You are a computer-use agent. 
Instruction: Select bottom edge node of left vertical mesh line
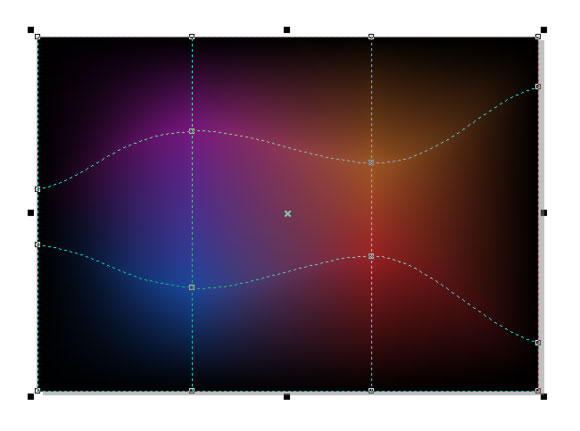click(192, 391)
